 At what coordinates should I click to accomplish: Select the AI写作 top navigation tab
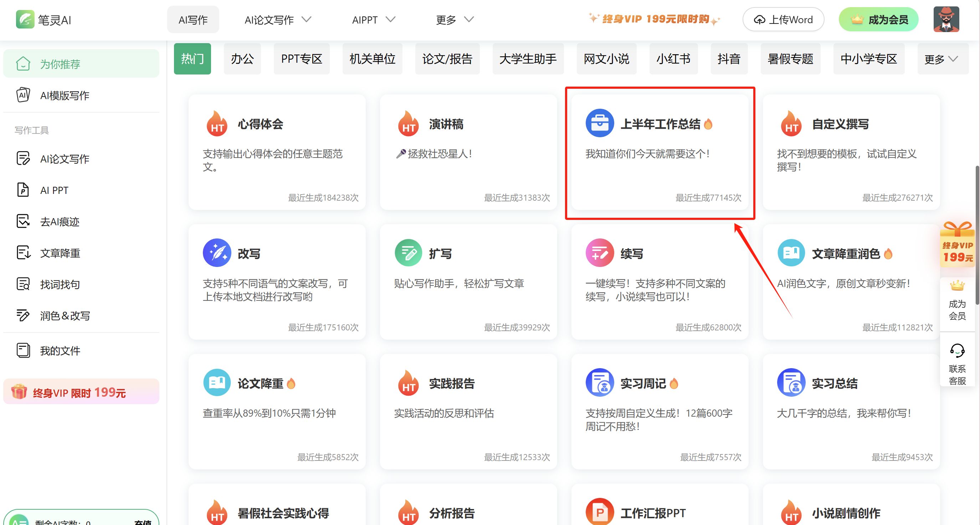(x=193, y=19)
